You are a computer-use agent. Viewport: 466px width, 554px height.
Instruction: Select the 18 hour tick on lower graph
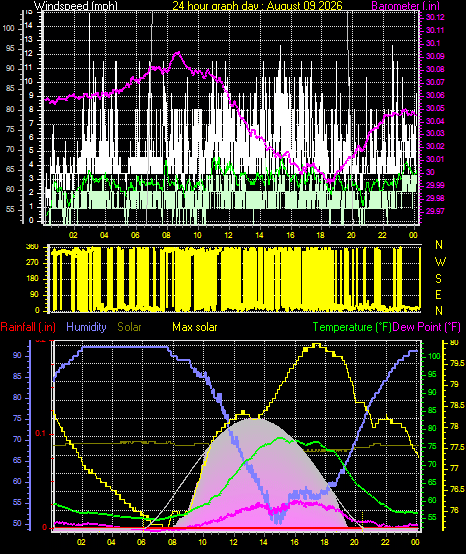click(324, 542)
